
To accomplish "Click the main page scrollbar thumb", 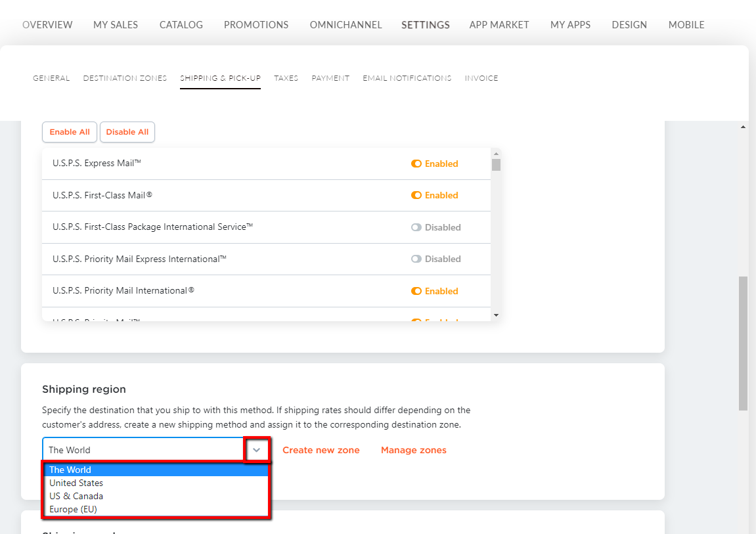I will (743, 343).
